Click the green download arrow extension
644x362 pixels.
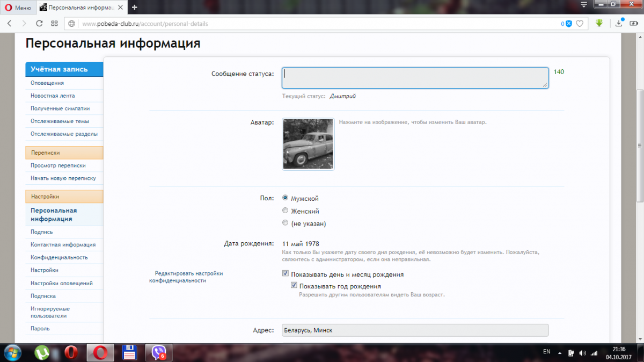point(599,24)
